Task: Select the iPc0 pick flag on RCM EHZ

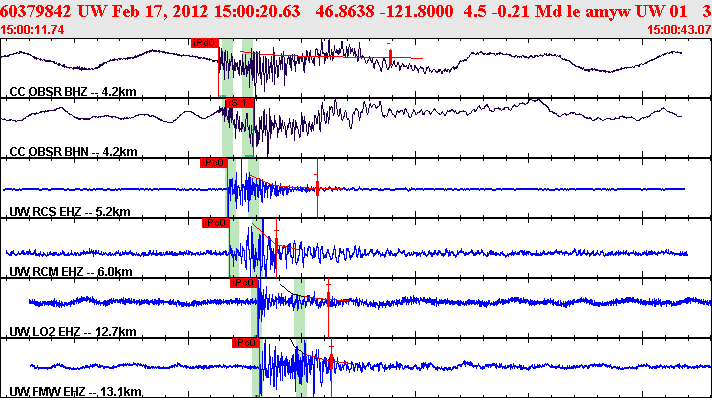Action: click(x=216, y=223)
